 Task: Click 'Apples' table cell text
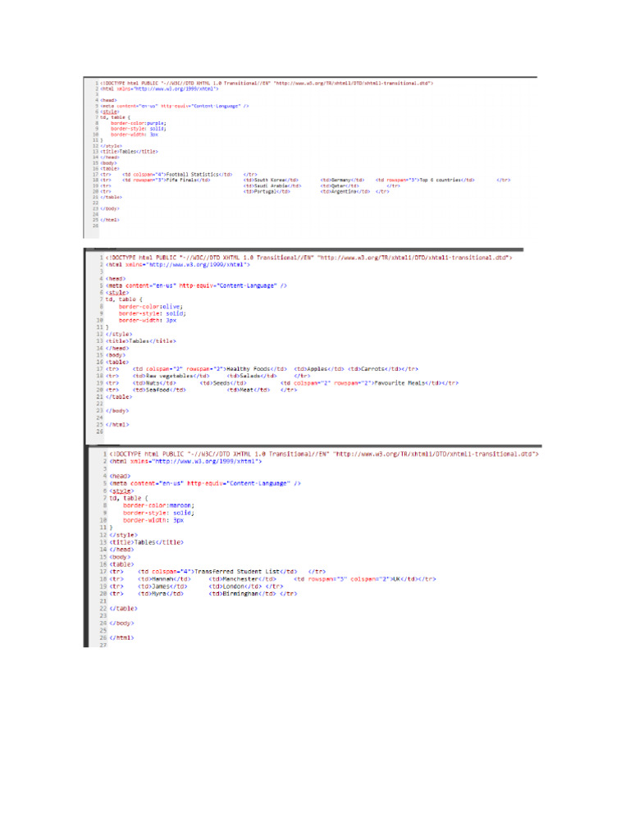click(x=317, y=369)
